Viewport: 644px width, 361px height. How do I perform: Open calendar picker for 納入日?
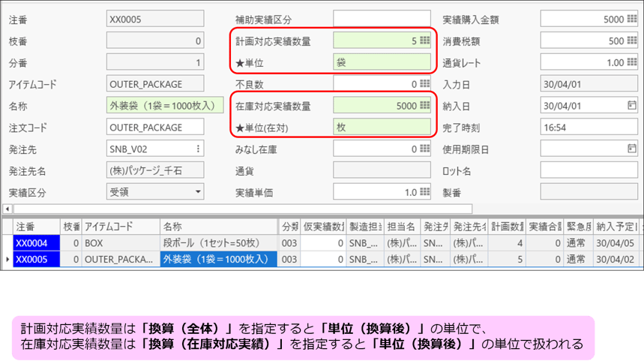(632, 105)
